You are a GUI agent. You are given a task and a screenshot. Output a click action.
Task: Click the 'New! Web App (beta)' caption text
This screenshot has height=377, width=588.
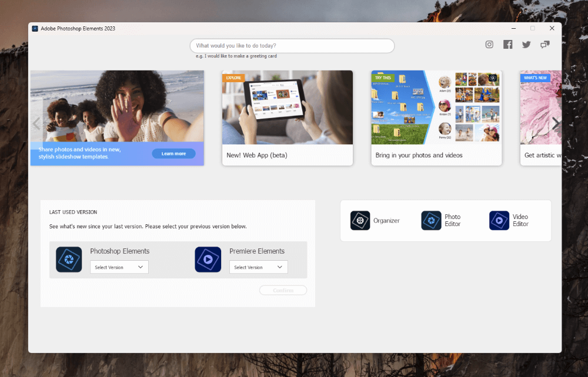[257, 155]
